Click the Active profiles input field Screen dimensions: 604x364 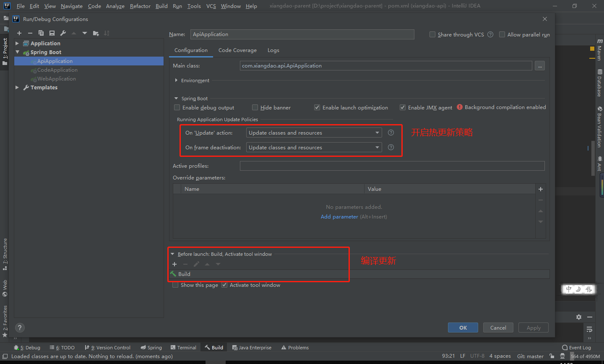pos(392,166)
